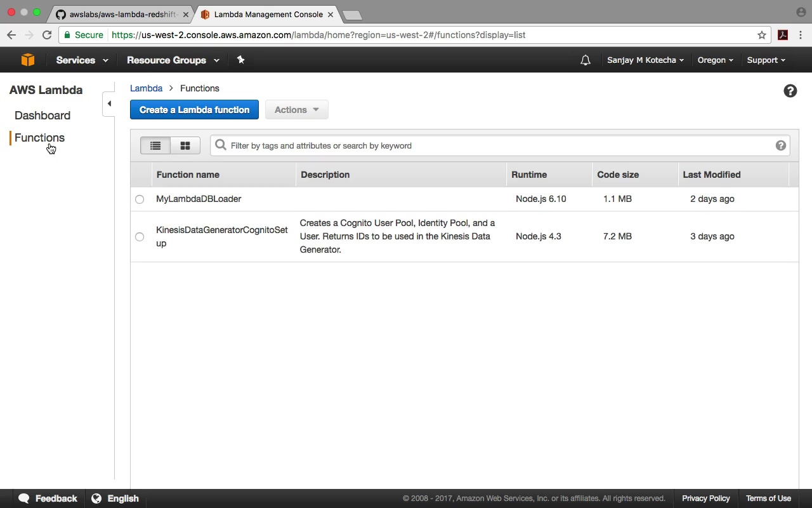Open filter help question mark icon
Viewport: 812px width, 508px height.
[x=780, y=145]
